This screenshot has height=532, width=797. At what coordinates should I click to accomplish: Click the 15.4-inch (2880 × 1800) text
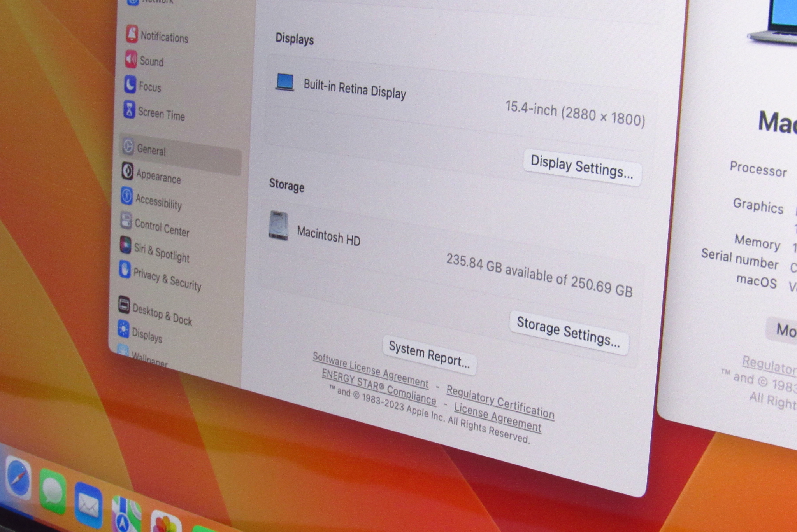click(x=575, y=114)
